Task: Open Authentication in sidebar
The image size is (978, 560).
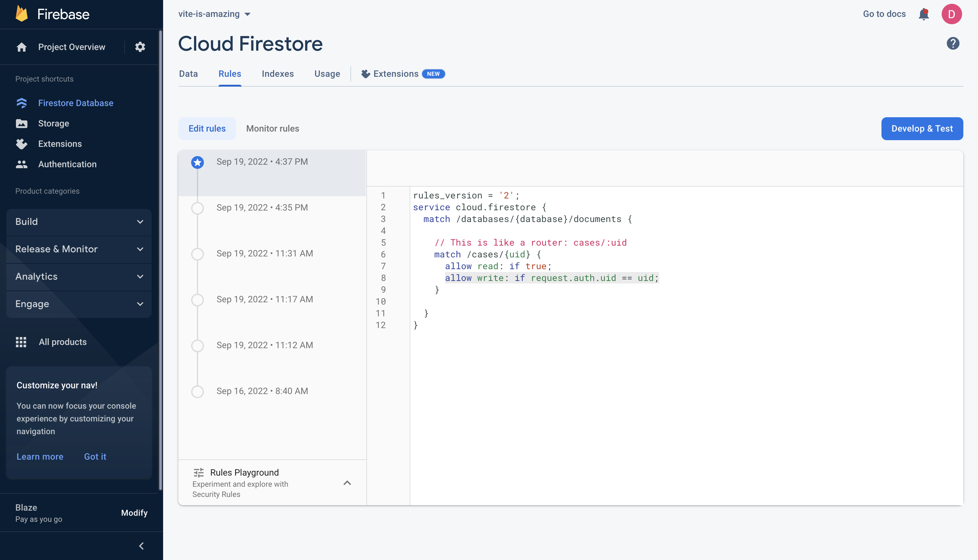Action: (x=67, y=164)
